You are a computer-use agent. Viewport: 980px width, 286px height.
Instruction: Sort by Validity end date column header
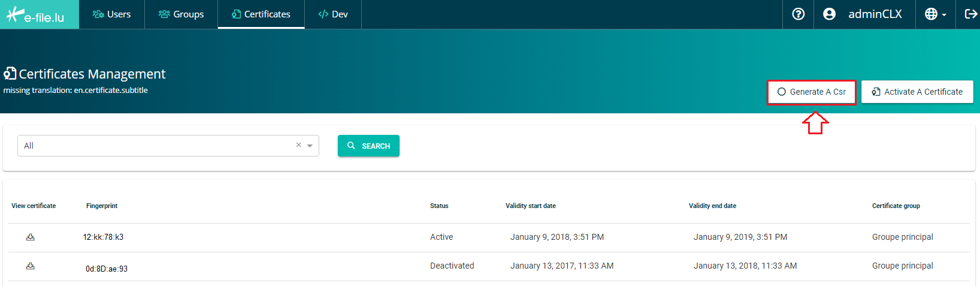click(x=712, y=206)
